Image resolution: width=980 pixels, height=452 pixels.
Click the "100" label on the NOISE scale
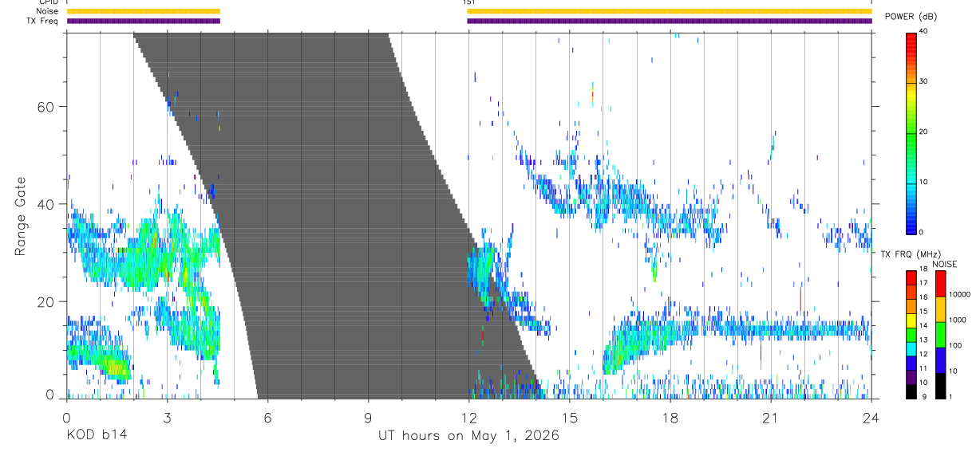pos(955,345)
